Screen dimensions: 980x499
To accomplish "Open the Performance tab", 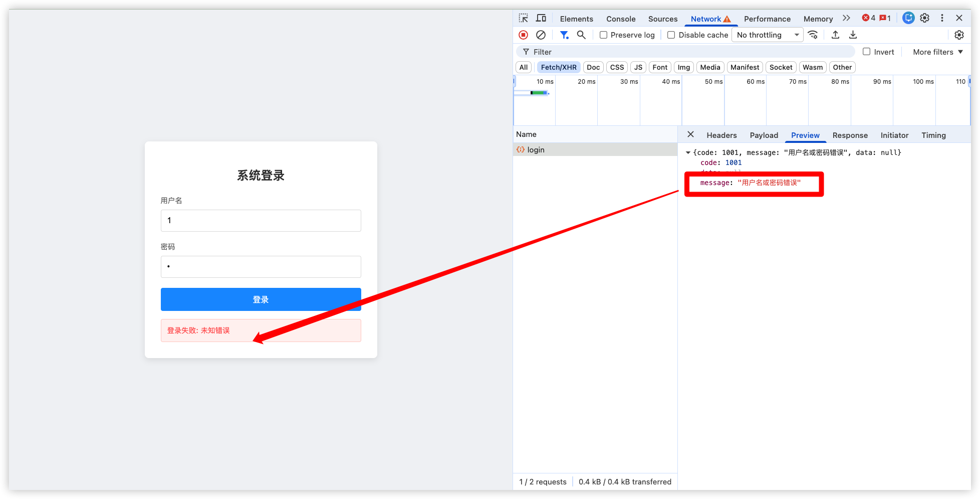I will coord(767,19).
